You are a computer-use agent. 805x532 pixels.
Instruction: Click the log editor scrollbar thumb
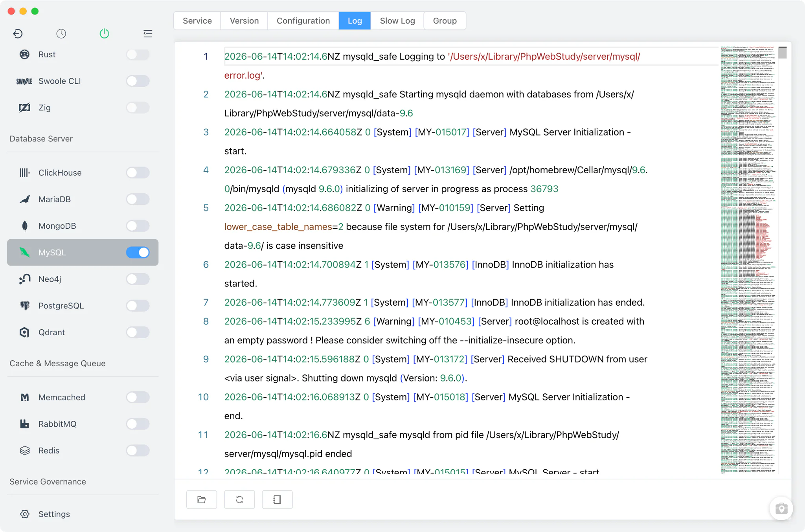pyautogui.click(x=783, y=52)
